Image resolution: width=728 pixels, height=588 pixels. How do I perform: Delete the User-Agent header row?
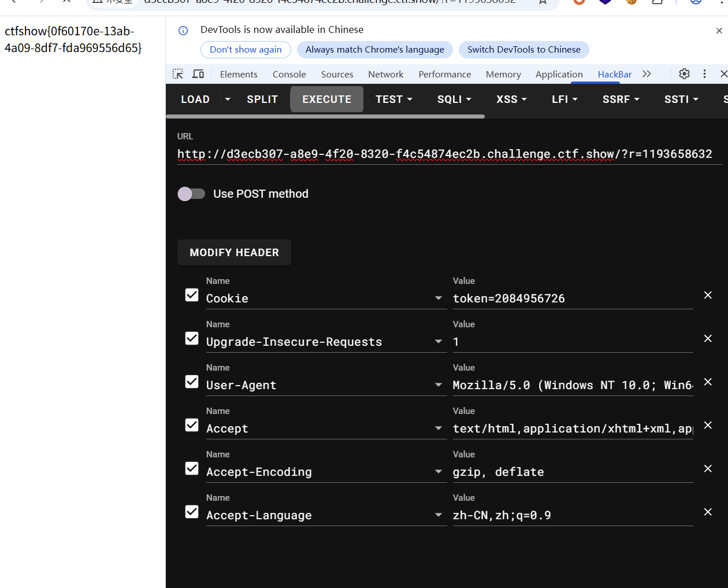pyautogui.click(x=708, y=382)
